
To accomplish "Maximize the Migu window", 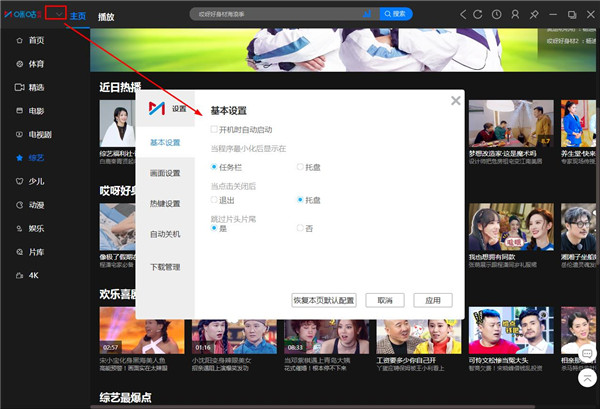I will pyautogui.click(x=572, y=15).
